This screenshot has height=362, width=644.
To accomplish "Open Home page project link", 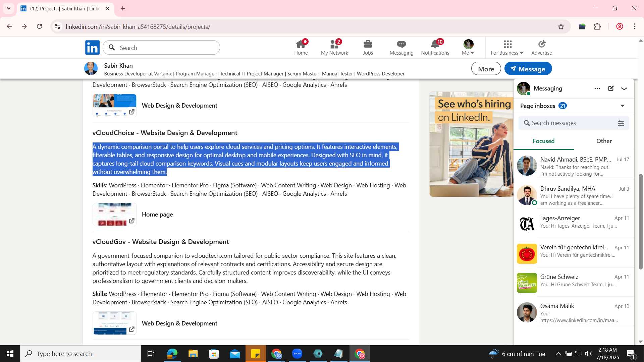I will click(157, 215).
